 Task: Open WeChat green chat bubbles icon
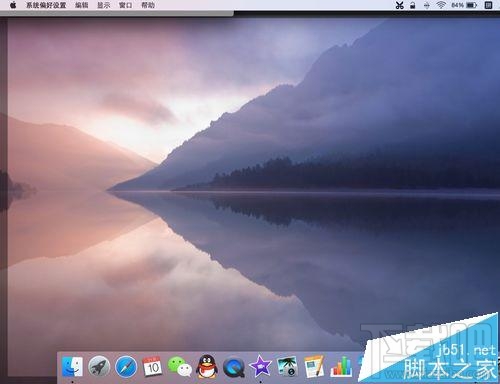click(180, 367)
